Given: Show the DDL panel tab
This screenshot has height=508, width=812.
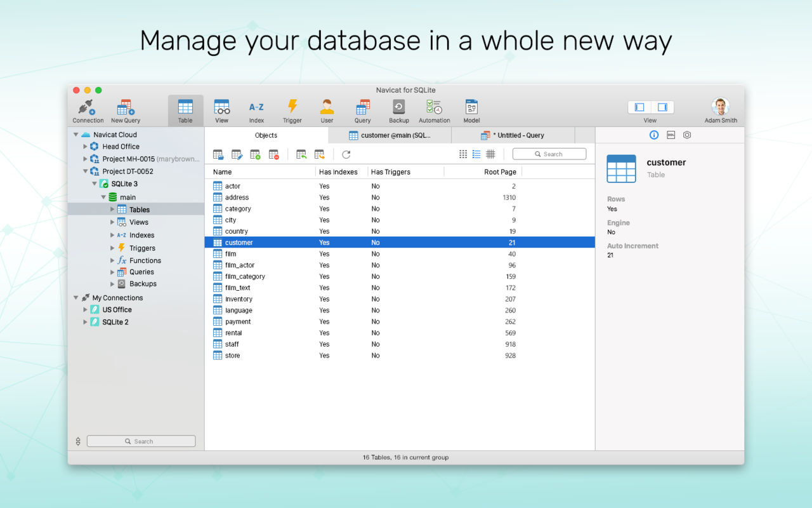Looking at the screenshot, I should point(671,135).
